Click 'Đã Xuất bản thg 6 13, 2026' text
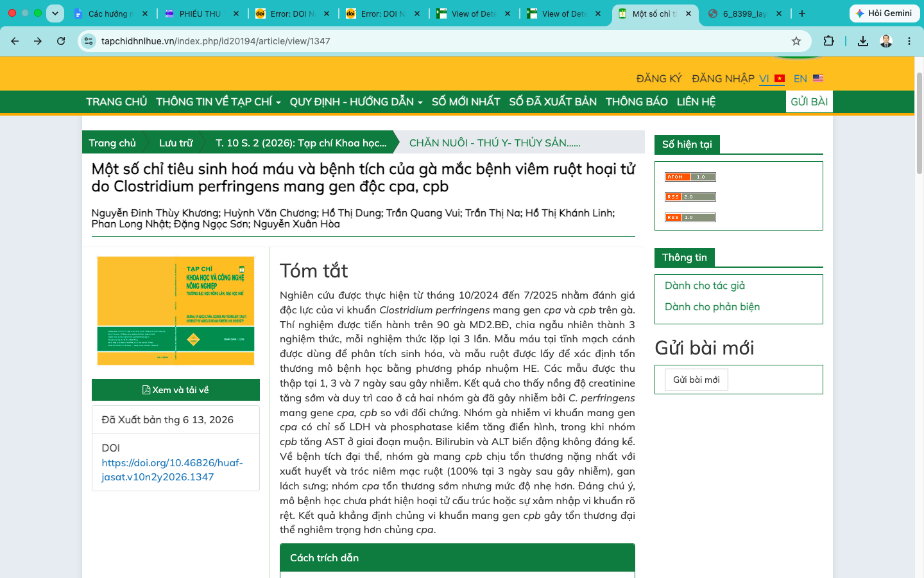The width and height of the screenshot is (924, 578). (167, 420)
